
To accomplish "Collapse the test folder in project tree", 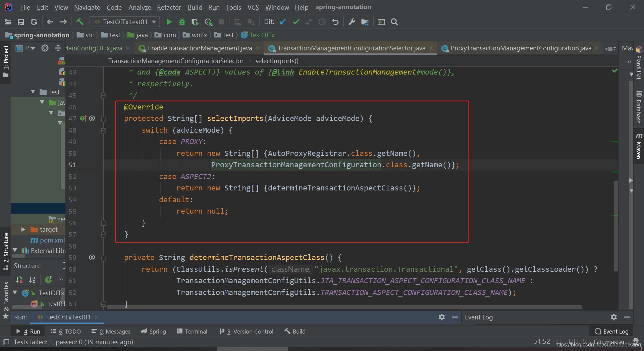I will coord(33,92).
